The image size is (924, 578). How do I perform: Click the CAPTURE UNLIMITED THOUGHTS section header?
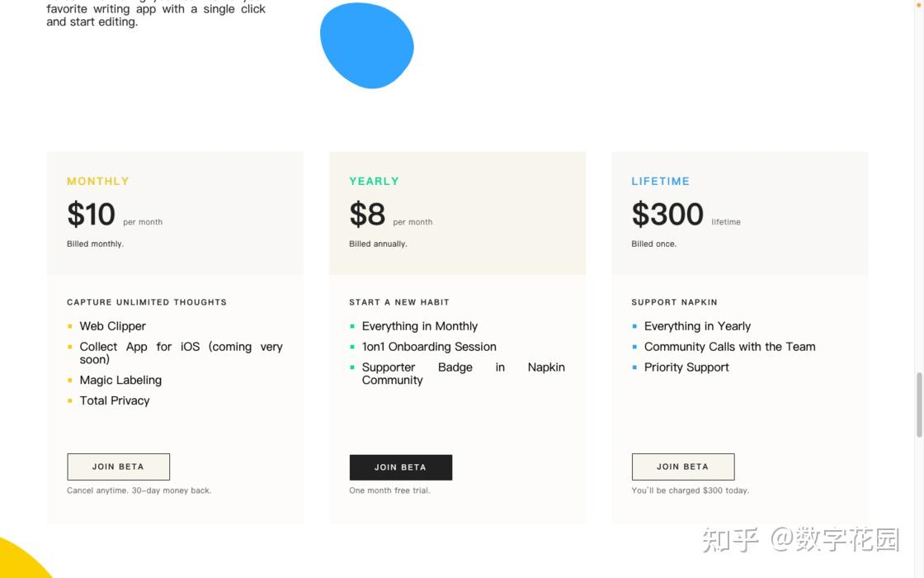pos(146,301)
